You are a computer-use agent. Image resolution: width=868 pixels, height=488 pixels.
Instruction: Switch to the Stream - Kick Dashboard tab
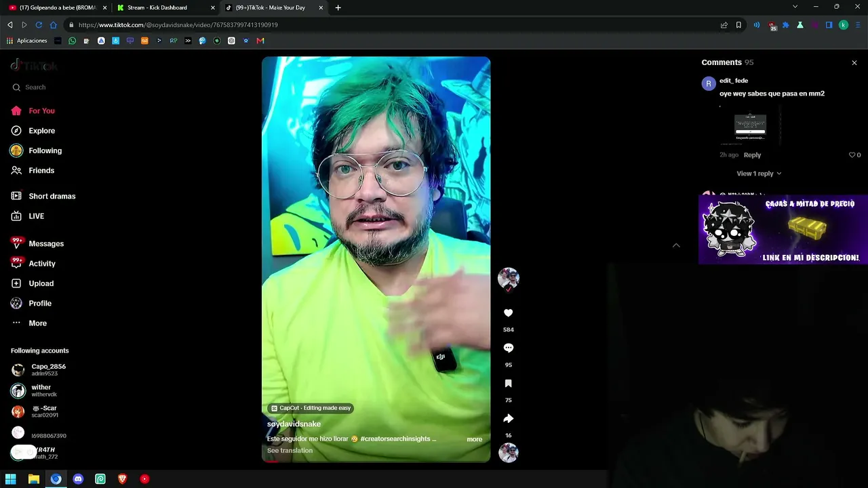pos(165,7)
